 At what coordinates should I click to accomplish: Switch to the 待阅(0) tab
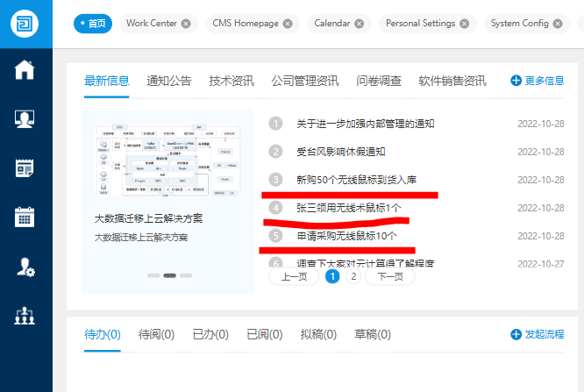coord(156,335)
